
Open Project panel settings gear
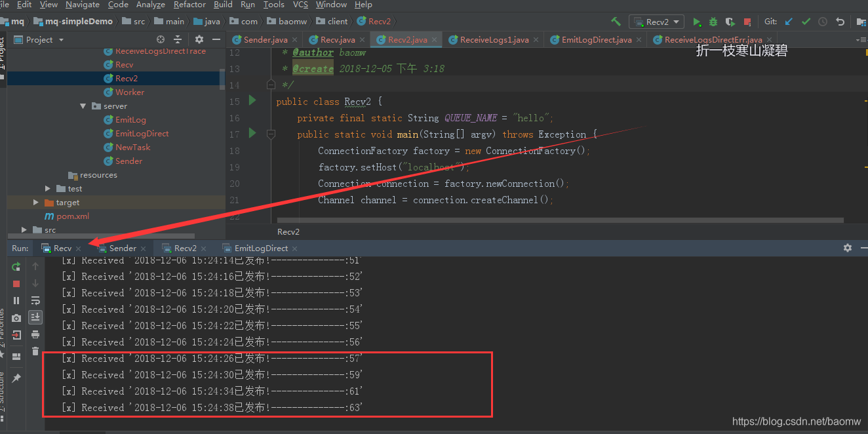(199, 39)
